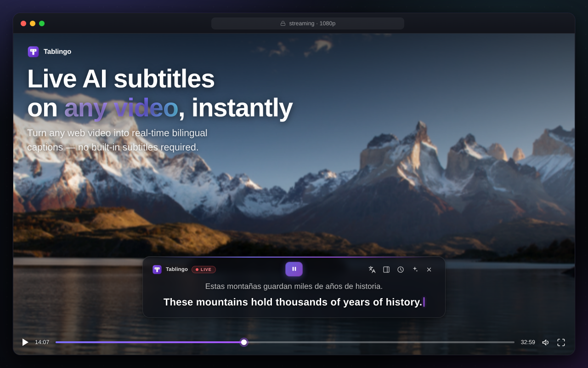Enter fullscreen mode
Screen dimensions: 588x368
pos(561,342)
